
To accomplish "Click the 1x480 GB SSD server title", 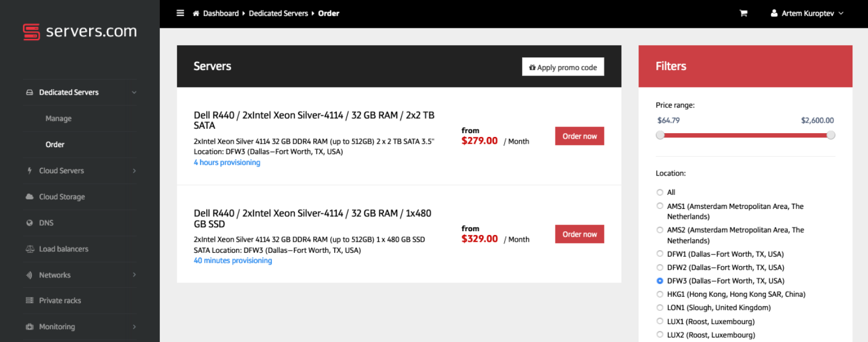I will (313, 218).
